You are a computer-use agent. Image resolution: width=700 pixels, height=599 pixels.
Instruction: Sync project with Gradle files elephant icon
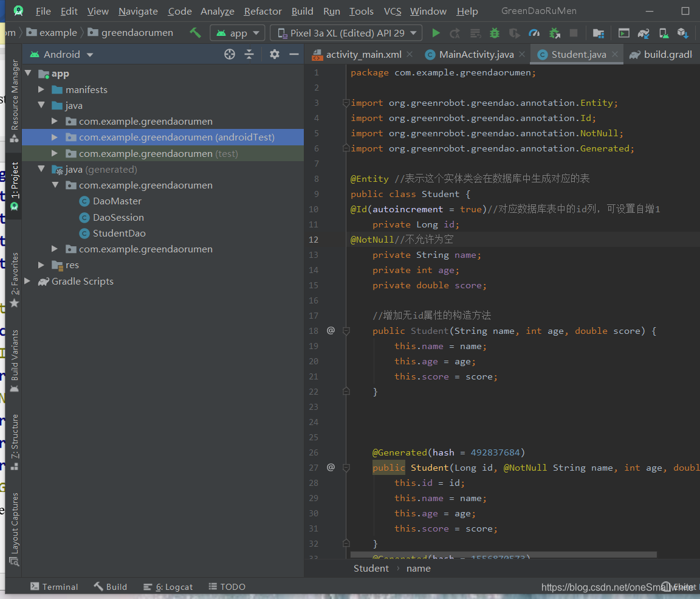tap(643, 33)
